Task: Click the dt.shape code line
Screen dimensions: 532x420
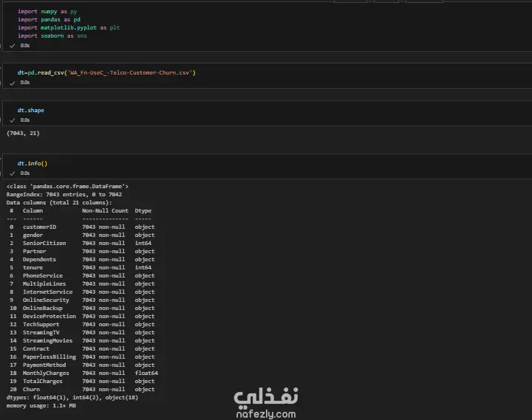Action: pos(31,111)
